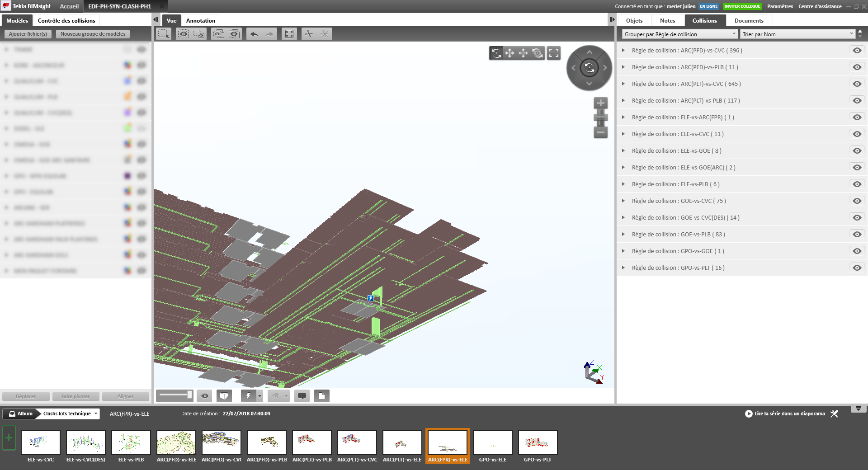This screenshot has width=868, height=470.
Task: Click the zoom in plus button
Action: pos(600,103)
